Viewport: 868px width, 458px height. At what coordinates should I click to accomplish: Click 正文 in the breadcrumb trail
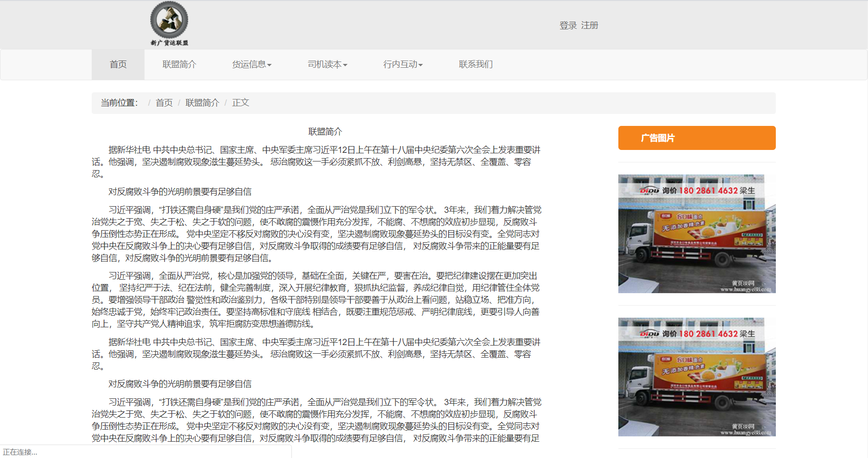(241, 103)
